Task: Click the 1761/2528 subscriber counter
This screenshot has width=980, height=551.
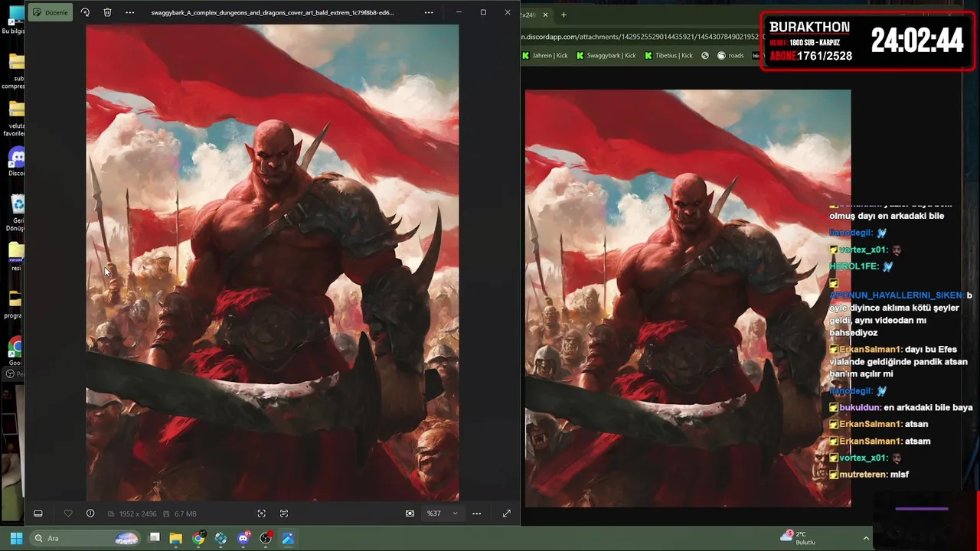Action: [x=825, y=56]
